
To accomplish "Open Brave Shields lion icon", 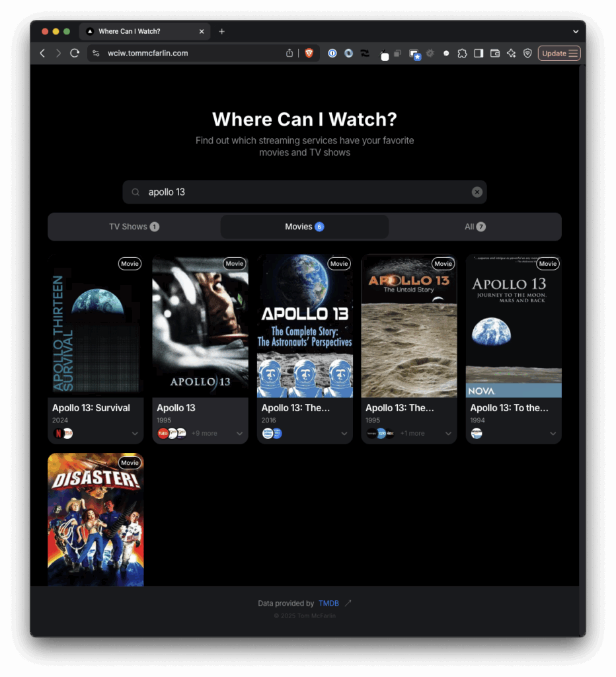I will point(309,53).
